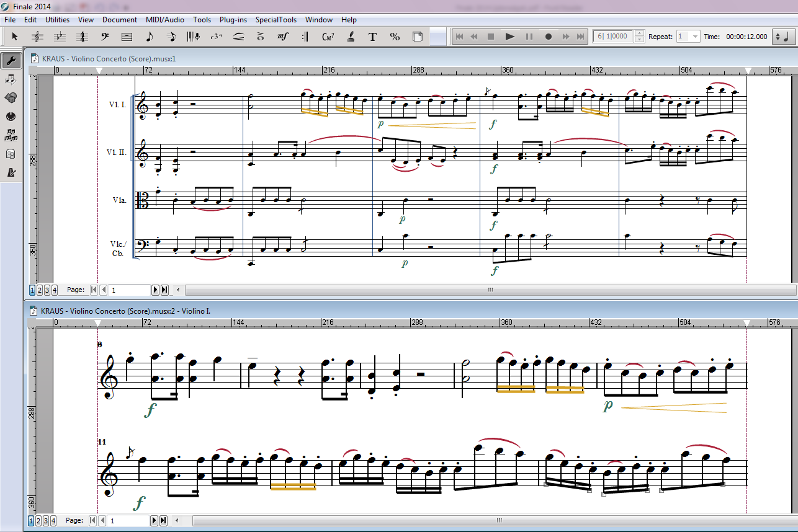Select the Expression mf tool
The height and width of the screenshot is (532, 798).
click(x=283, y=37)
